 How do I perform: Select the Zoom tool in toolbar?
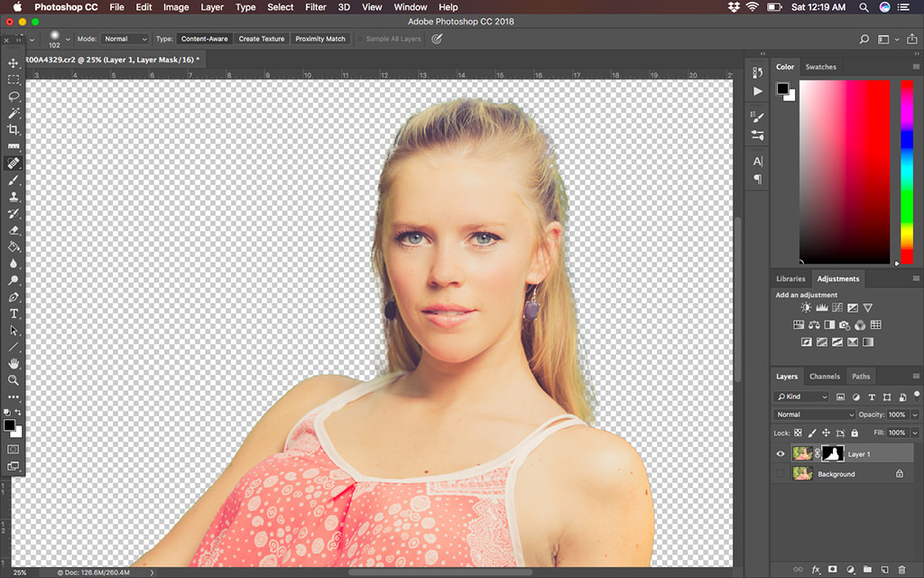tap(13, 380)
